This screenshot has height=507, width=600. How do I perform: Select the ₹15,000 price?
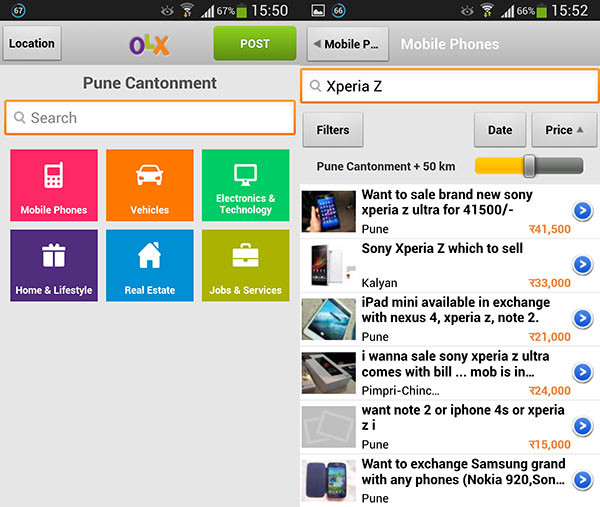[549, 445]
